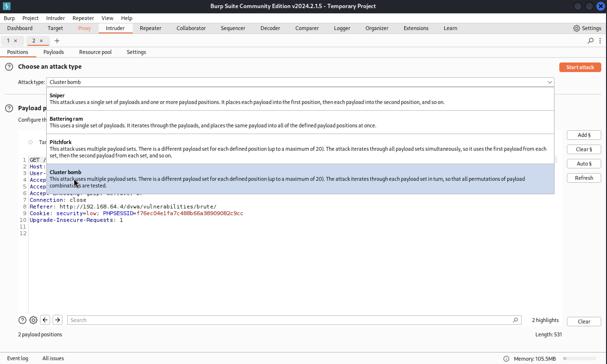Image resolution: width=607 pixels, height=364 pixels.
Task: Click the Add § button
Action: tap(584, 135)
